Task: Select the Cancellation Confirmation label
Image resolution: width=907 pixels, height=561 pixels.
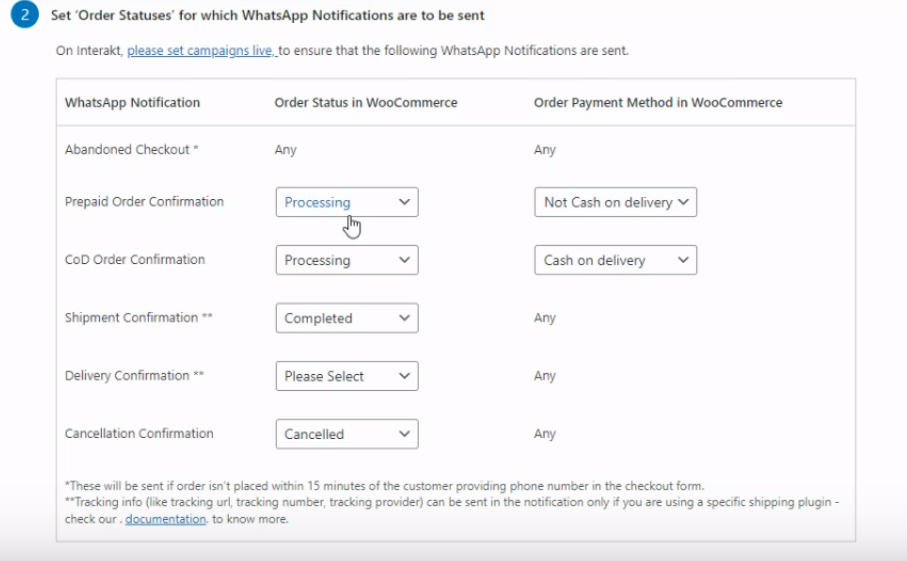Action: coord(139,433)
